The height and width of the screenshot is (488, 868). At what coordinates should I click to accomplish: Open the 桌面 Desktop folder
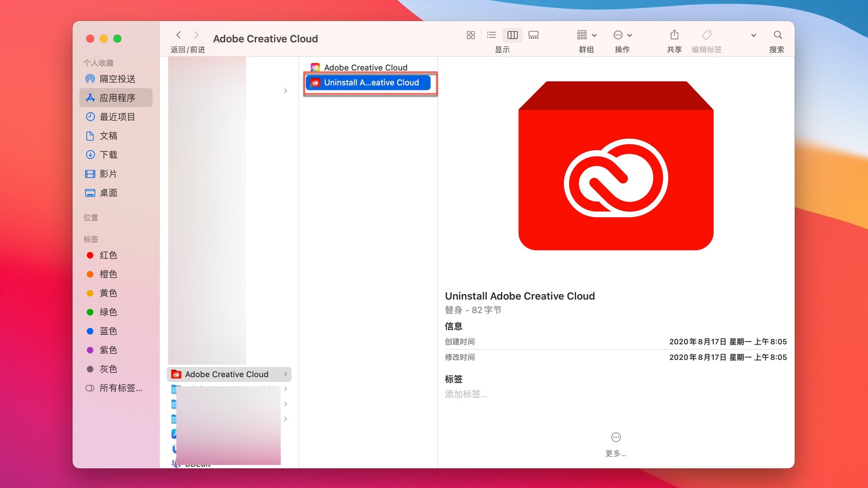click(108, 192)
